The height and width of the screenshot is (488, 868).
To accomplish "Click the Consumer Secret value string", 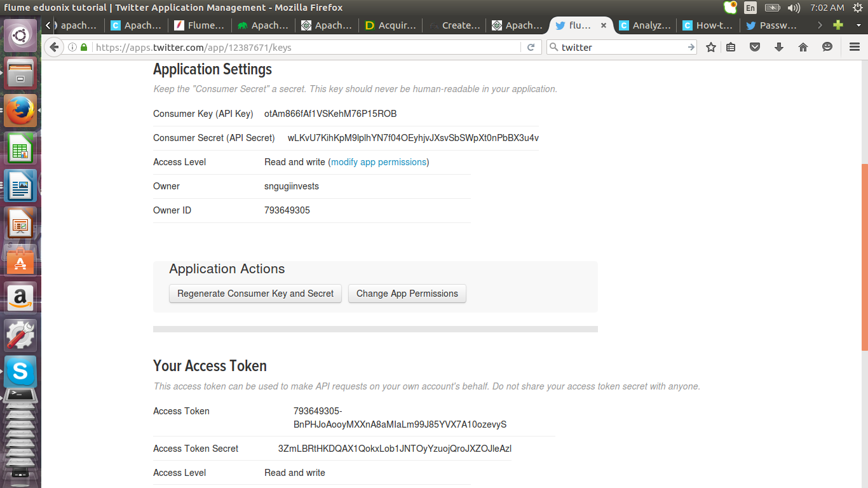I will point(413,138).
